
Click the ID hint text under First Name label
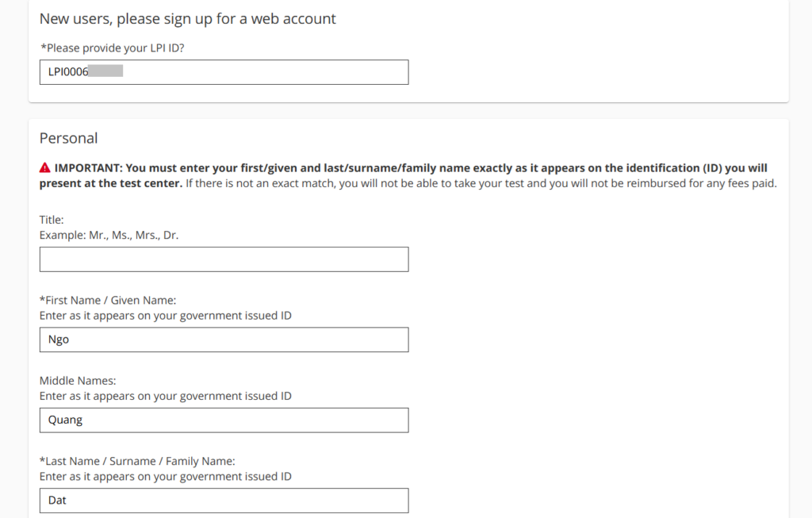(x=166, y=316)
